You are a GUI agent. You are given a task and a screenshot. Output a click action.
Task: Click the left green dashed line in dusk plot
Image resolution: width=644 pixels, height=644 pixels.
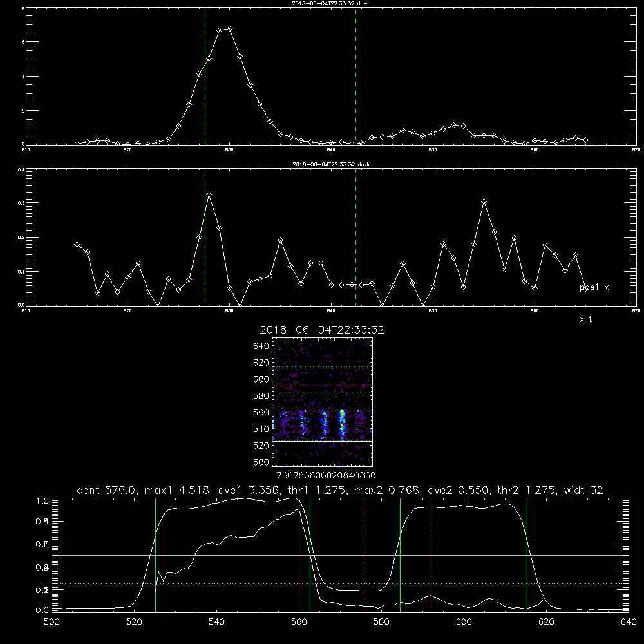(205, 237)
